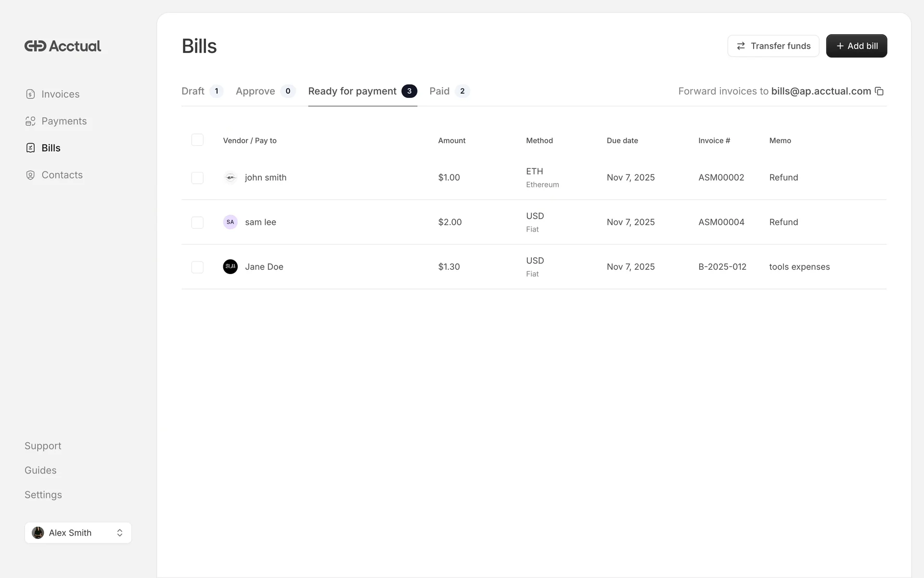
Task: Click the Bills checklist sidebar icon
Action: point(30,148)
